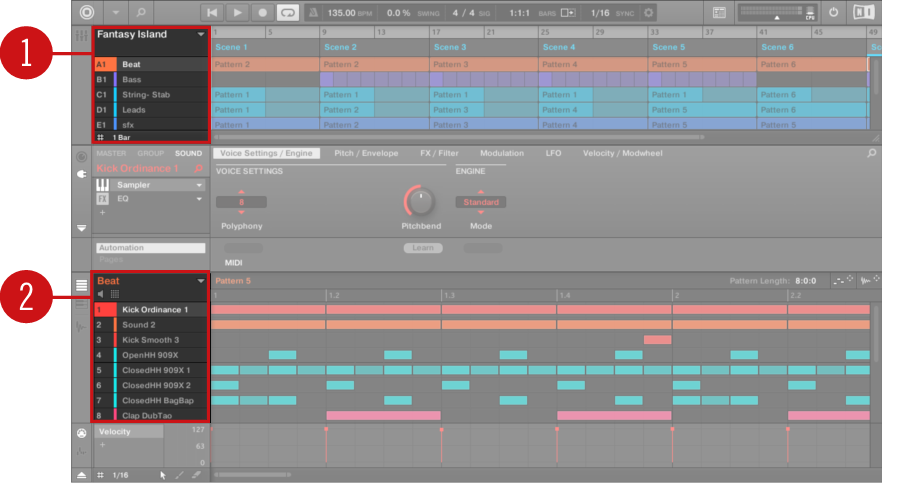Click the MIDI Learn button
This screenshot has width=910, height=485.
click(x=424, y=247)
